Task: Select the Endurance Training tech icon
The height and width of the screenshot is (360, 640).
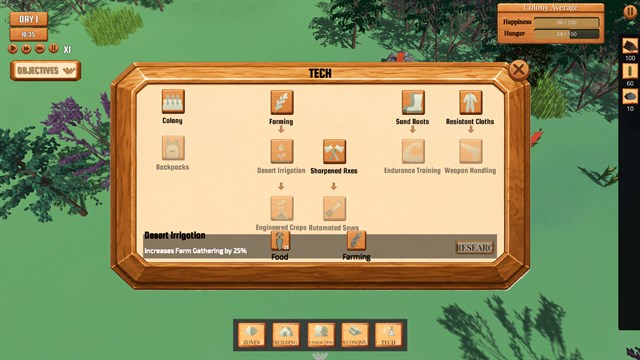Action: coord(413,151)
